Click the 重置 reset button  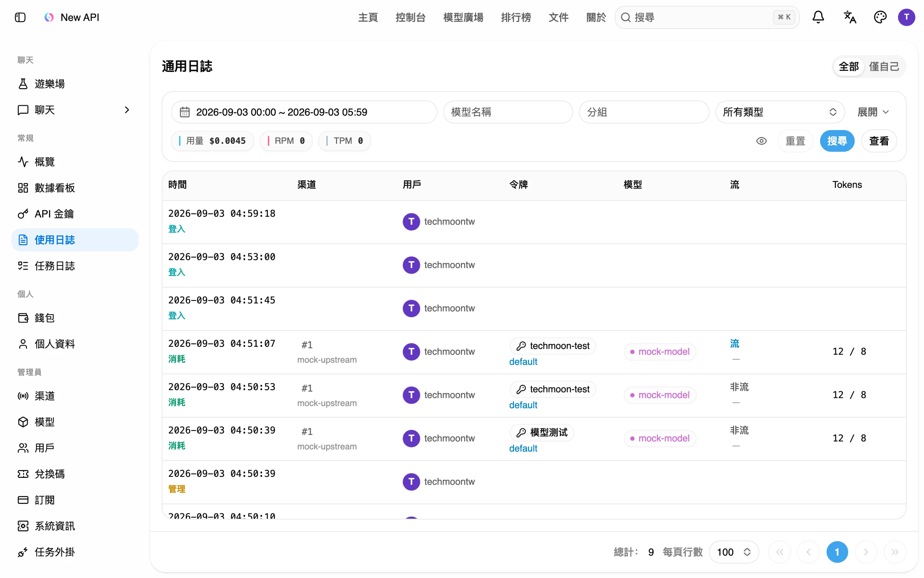tap(795, 141)
